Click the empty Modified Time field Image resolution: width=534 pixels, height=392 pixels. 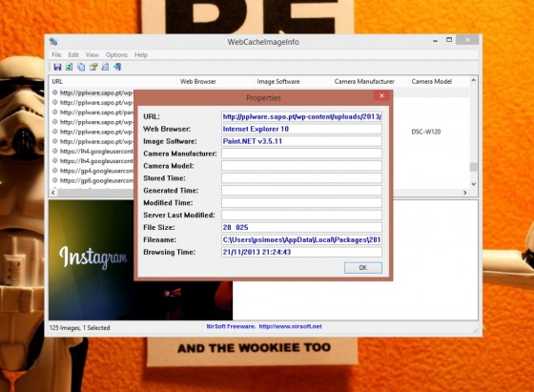pyautogui.click(x=301, y=202)
